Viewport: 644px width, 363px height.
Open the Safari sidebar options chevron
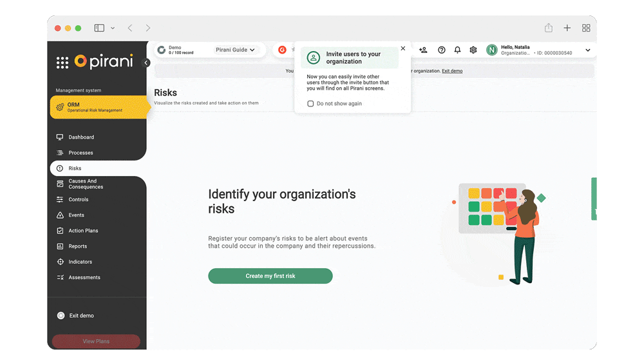tap(113, 28)
